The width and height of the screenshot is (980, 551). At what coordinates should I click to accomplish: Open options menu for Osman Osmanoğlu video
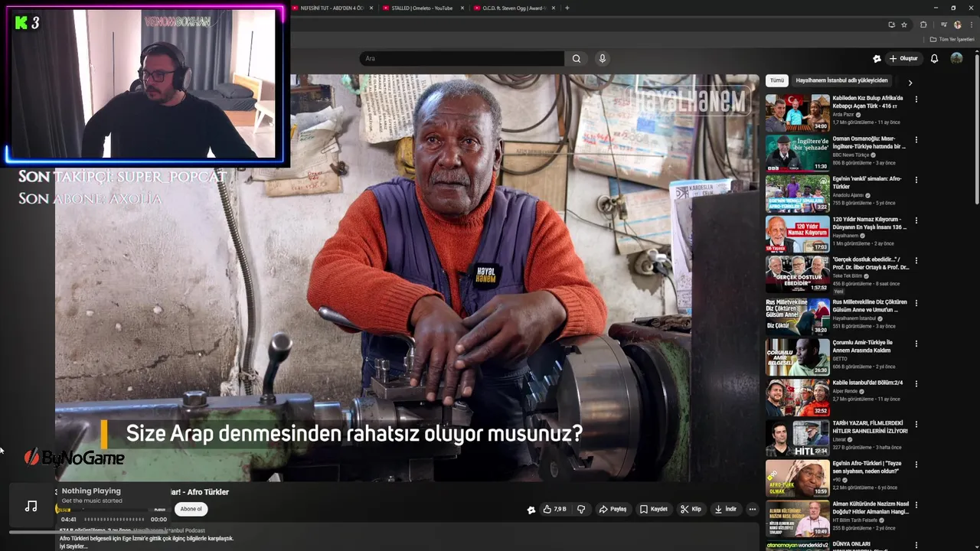pos(916,139)
